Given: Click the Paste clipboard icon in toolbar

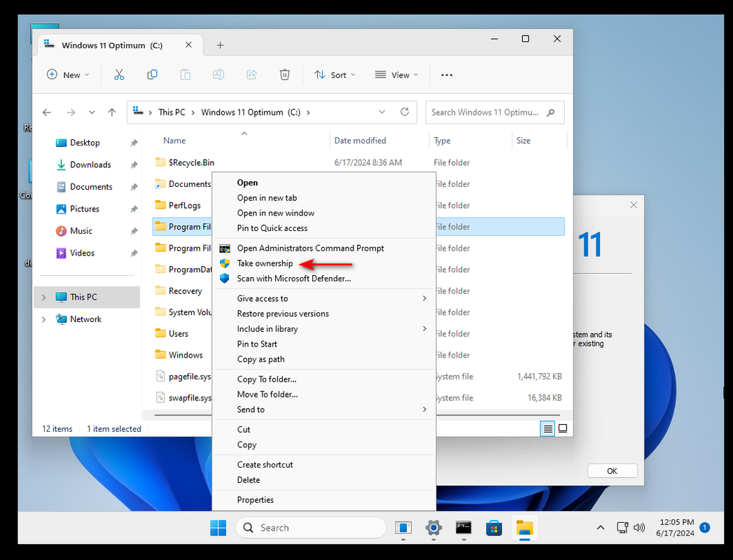Looking at the screenshot, I should (186, 75).
